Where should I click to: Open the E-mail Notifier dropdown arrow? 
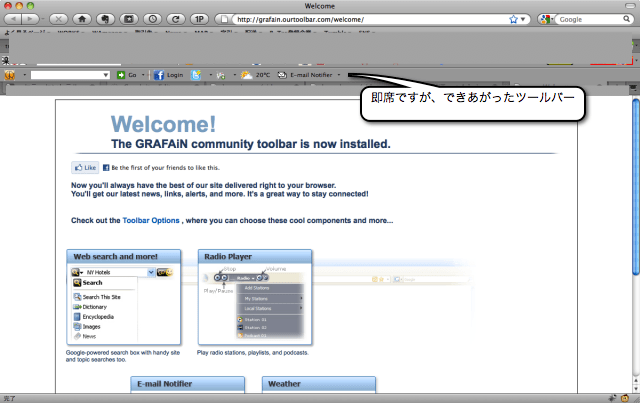click(x=339, y=75)
